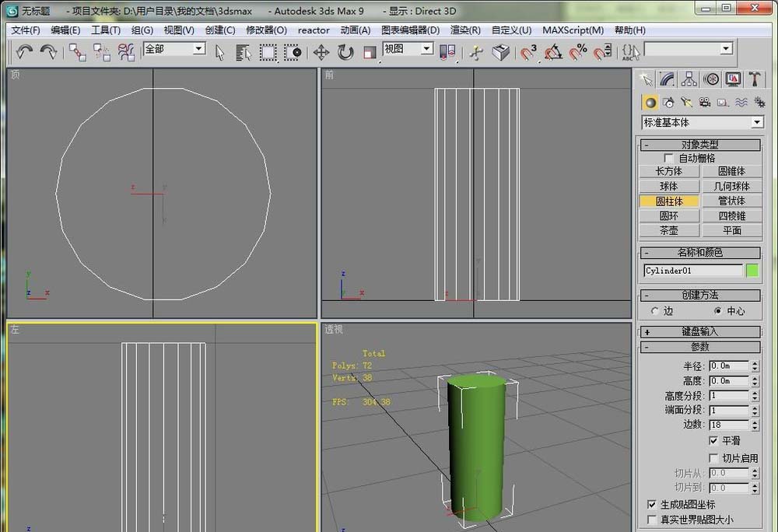Click the 球体 object button
The image size is (778, 532).
(668, 187)
